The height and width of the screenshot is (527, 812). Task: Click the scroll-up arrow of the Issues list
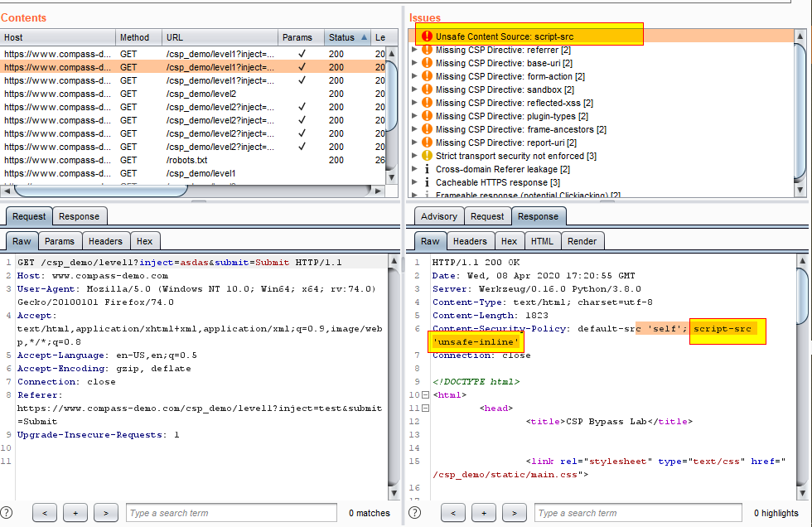pos(800,36)
